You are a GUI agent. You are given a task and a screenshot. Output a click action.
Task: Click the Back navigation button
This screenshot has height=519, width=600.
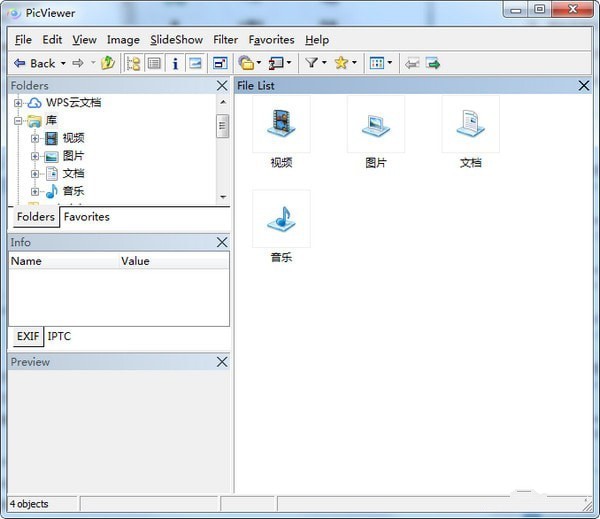(x=34, y=63)
